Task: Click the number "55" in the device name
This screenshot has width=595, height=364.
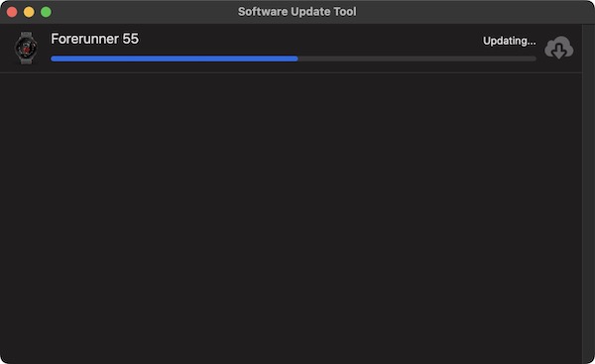Action: [131, 39]
